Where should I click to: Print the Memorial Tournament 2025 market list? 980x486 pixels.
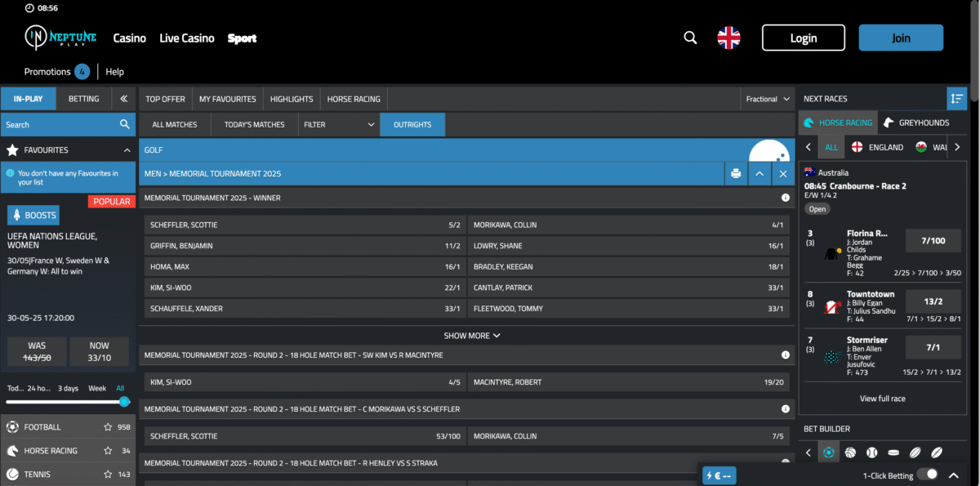point(736,173)
